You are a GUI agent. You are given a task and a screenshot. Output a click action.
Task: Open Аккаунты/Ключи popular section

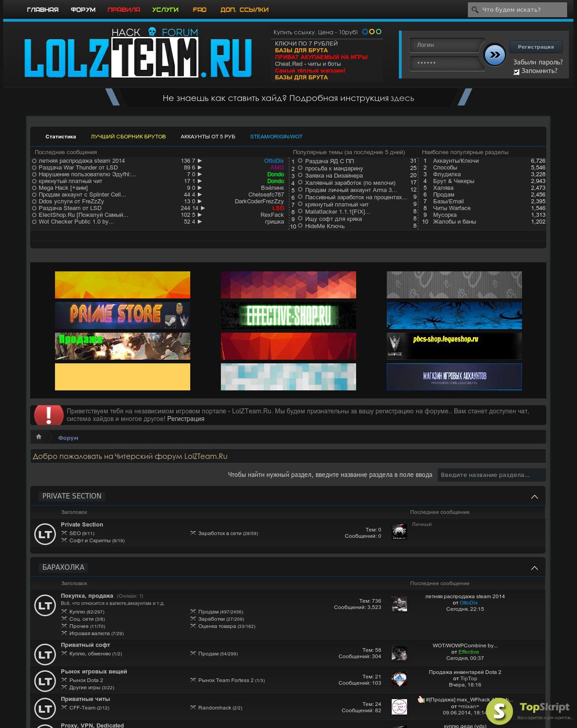(x=456, y=160)
